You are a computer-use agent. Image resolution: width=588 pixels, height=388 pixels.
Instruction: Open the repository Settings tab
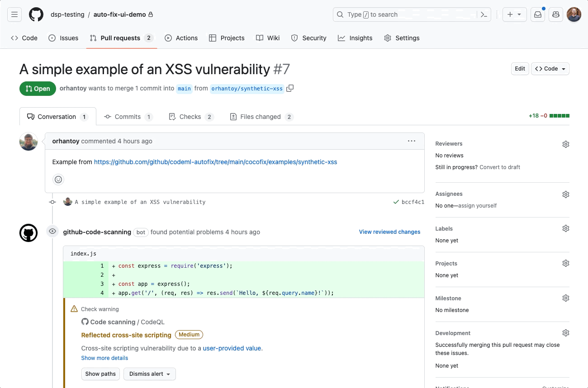click(x=402, y=38)
